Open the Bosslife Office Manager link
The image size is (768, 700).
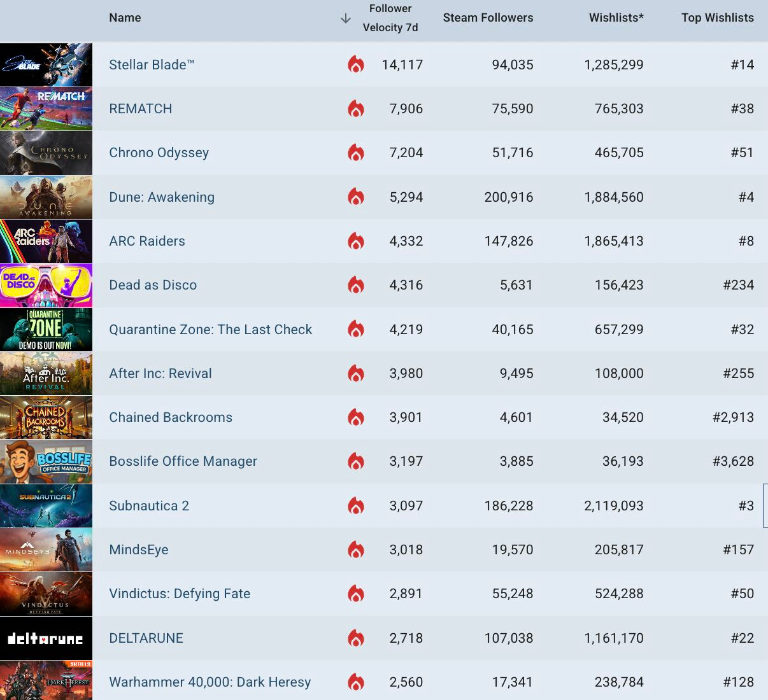[x=183, y=461]
